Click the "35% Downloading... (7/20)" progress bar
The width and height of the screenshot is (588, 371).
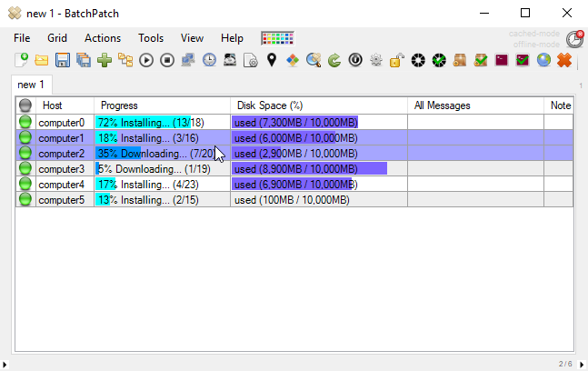tap(162, 154)
